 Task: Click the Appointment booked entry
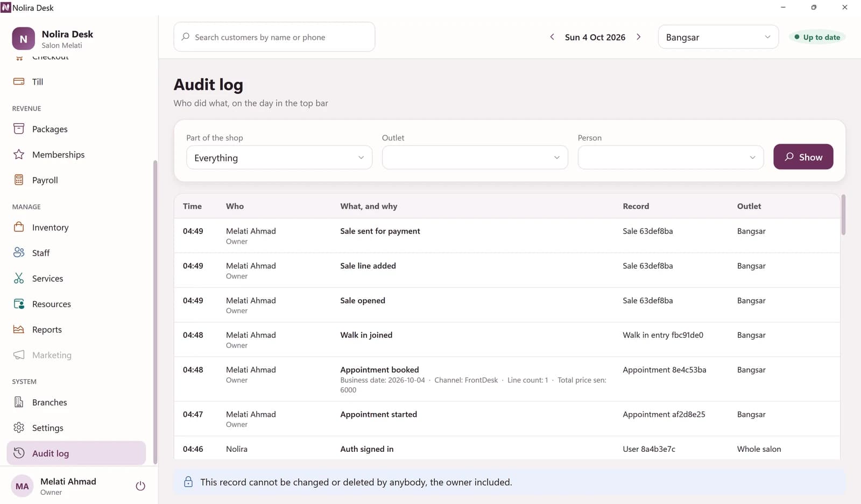pyautogui.click(x=379, y=370)
